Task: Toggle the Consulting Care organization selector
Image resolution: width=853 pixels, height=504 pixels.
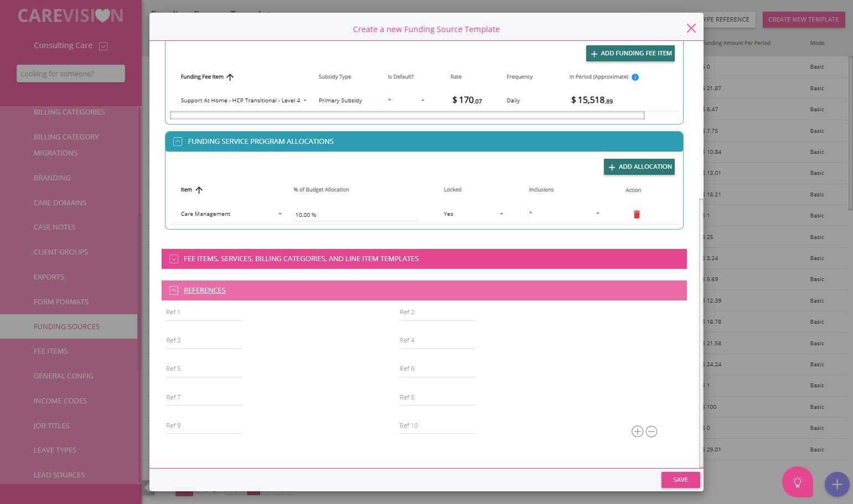Action: coord(103,46)
